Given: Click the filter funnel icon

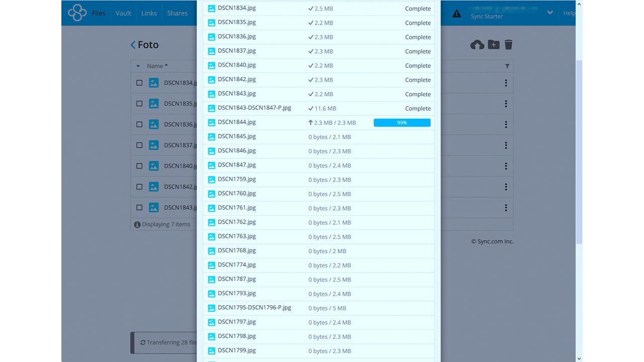Looking at the screenshot, I should click(507, 66).
